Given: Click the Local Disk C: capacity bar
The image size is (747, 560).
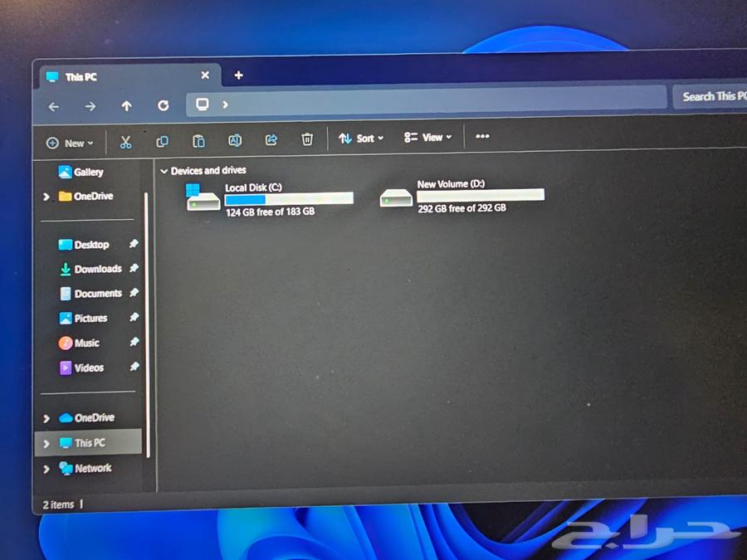Looking at the screenshot, I should point(288,197).
